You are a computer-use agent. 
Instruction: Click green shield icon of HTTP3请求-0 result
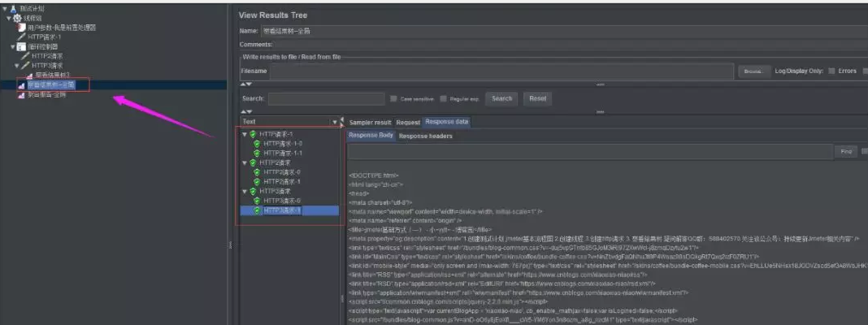(257, 201)
